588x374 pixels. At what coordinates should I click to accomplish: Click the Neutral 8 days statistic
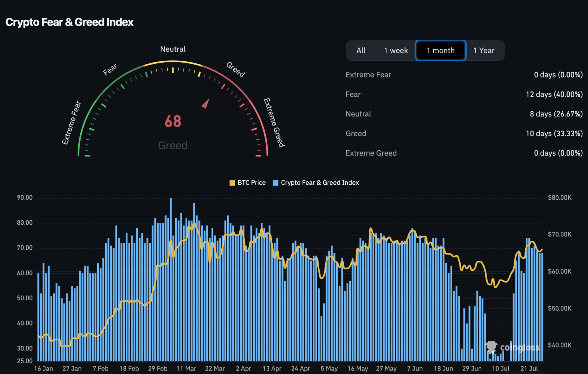tap(556, 114)
